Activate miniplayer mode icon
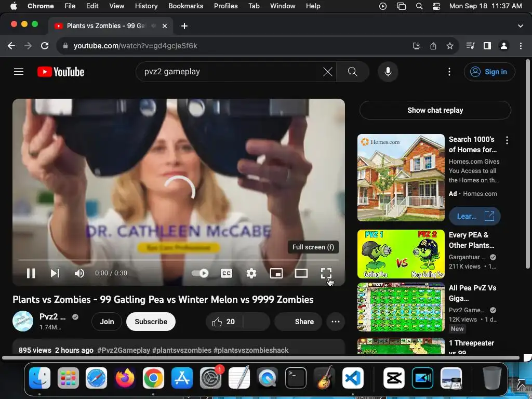 [276, 273]
